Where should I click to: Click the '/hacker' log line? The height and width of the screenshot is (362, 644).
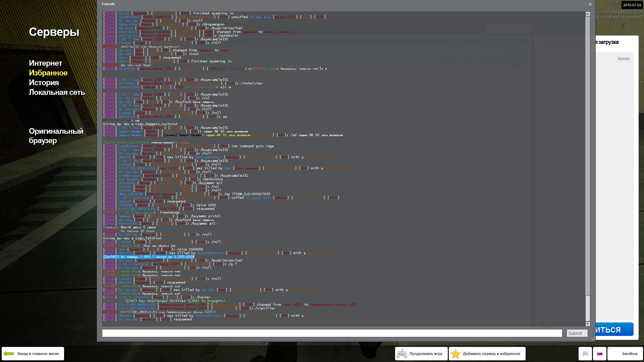click(157, 297)
